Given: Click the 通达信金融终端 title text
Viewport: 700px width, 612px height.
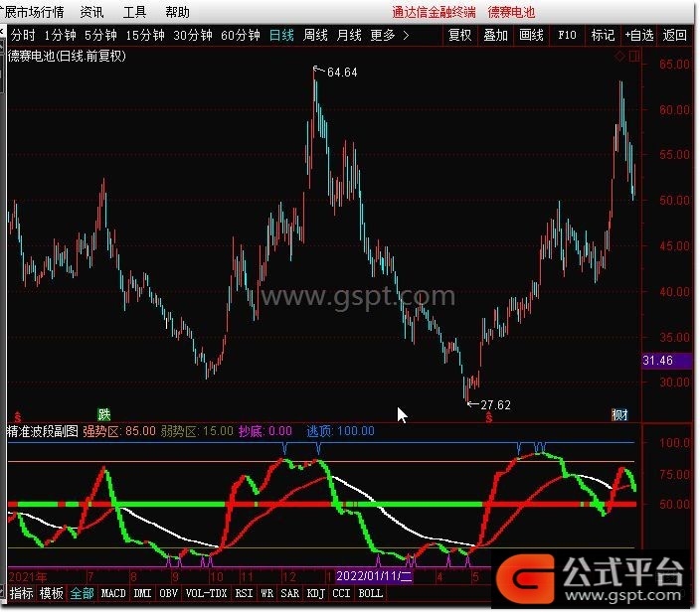Looking at the screenshot, I should coord(434,12).
